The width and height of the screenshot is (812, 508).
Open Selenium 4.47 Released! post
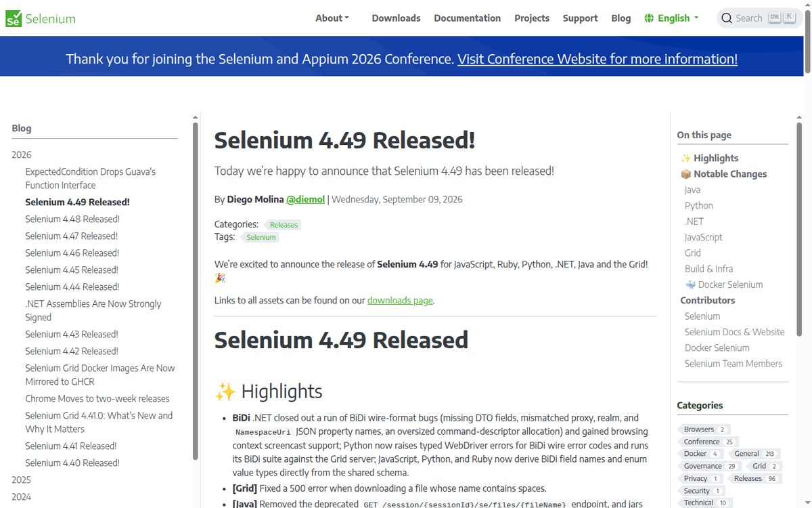(72, 236)
